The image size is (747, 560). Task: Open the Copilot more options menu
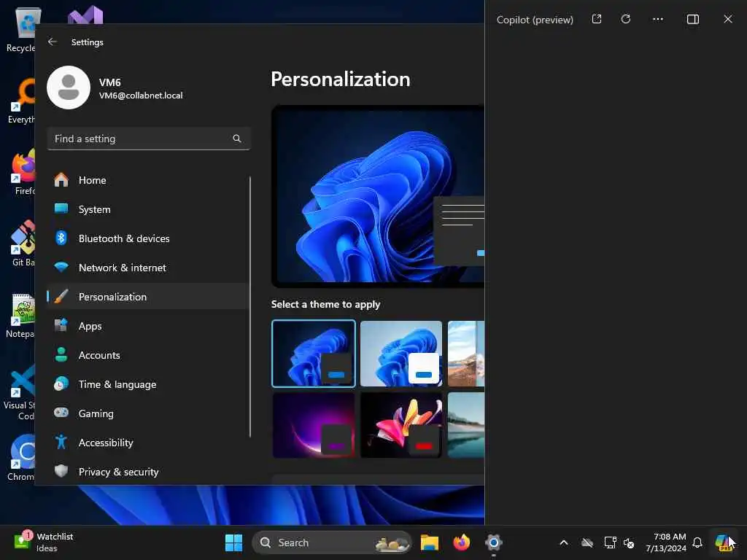click(x=658, y=19)
